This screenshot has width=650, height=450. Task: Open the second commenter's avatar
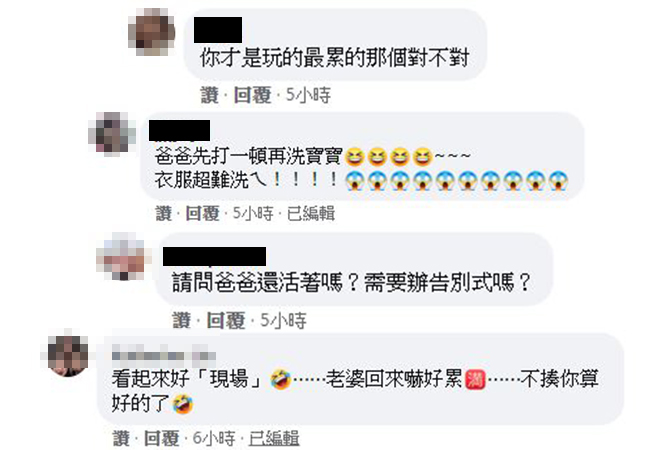(112, 133)
